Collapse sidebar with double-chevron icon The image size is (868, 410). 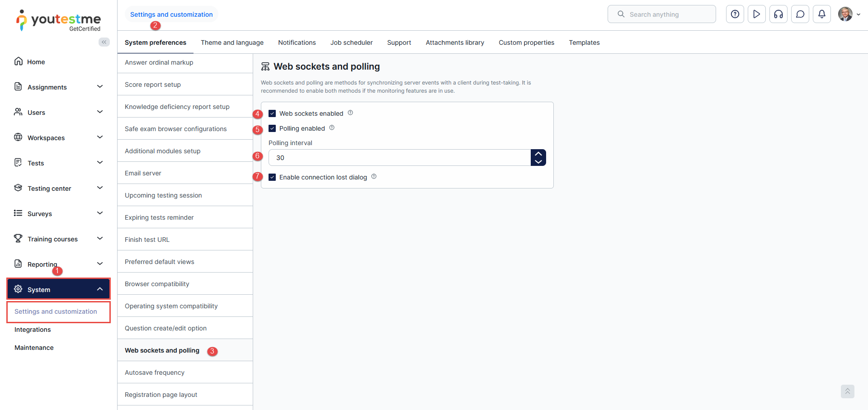[x=104, y=42]
